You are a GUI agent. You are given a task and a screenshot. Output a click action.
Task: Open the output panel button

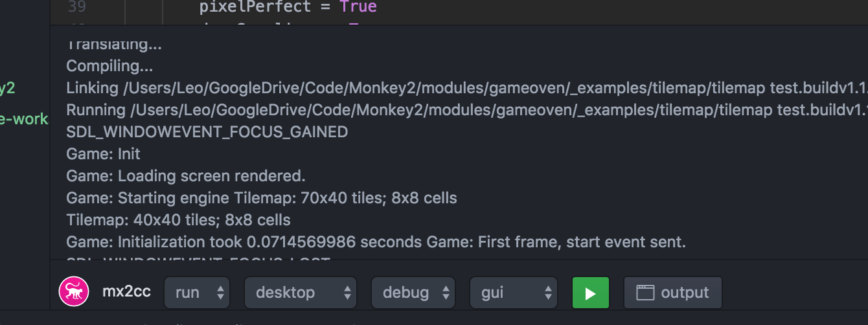[x=672, y=293]
